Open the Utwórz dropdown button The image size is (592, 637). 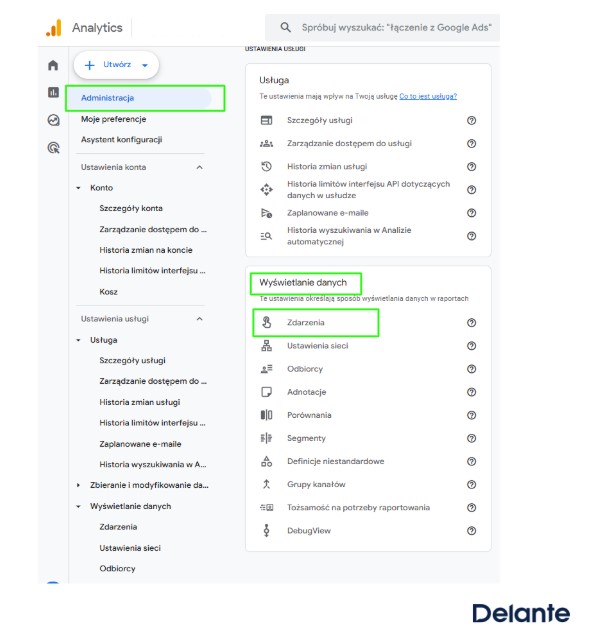coord(116,65)
